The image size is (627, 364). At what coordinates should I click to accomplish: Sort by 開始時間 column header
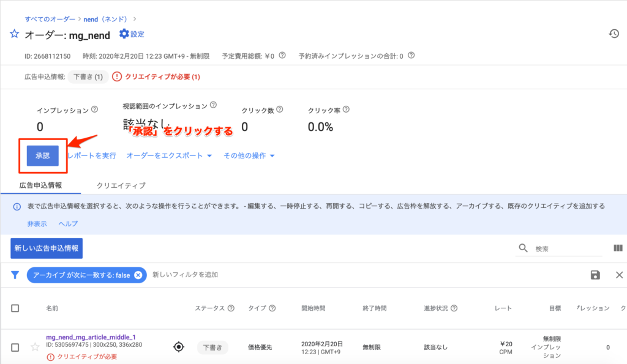(313, 308)
